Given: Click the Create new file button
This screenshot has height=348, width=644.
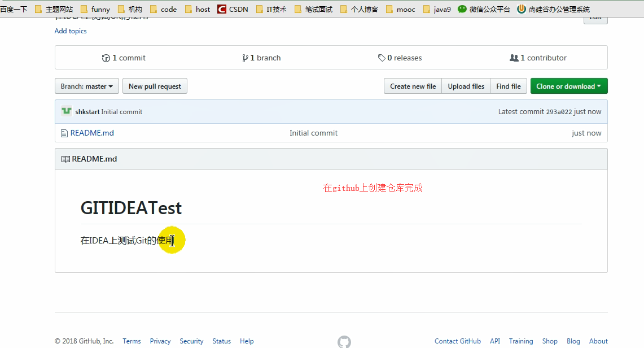Looking at the screenshot, I should tap(413, 86).
